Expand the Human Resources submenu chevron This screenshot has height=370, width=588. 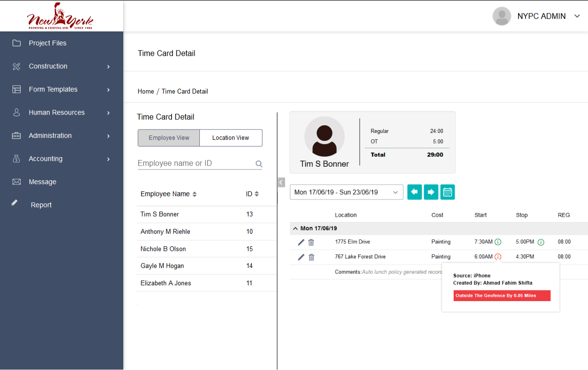coord(108,113)
